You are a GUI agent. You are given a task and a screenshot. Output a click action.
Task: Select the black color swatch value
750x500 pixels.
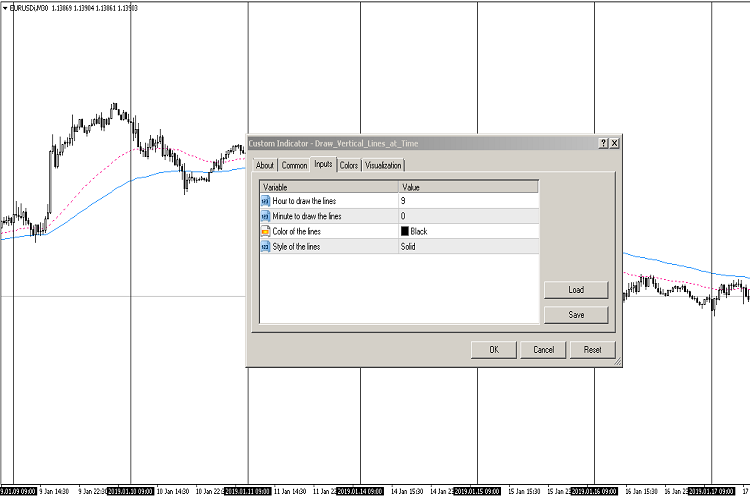point(405,231)
